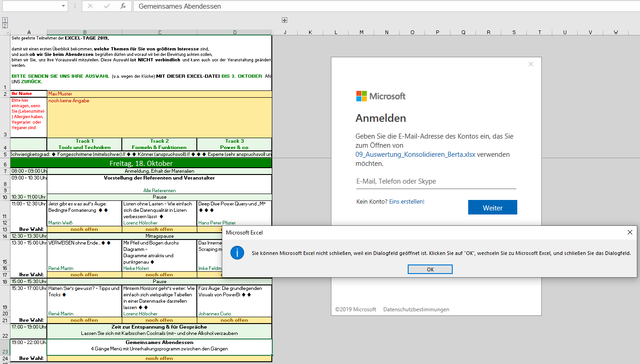This screenshot has height=364, width=640.
Task: Click the 'Ihr Name' label cell
Action: [x=29, y=94]
